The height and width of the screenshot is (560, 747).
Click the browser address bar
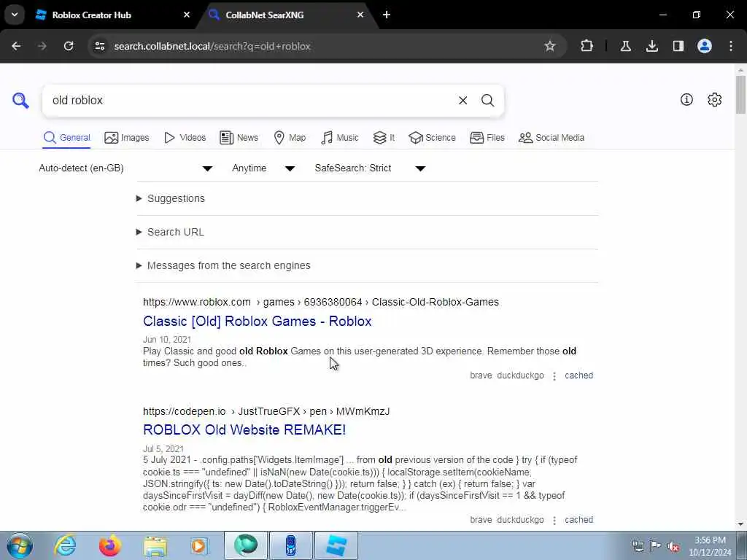tap(324, 46)
